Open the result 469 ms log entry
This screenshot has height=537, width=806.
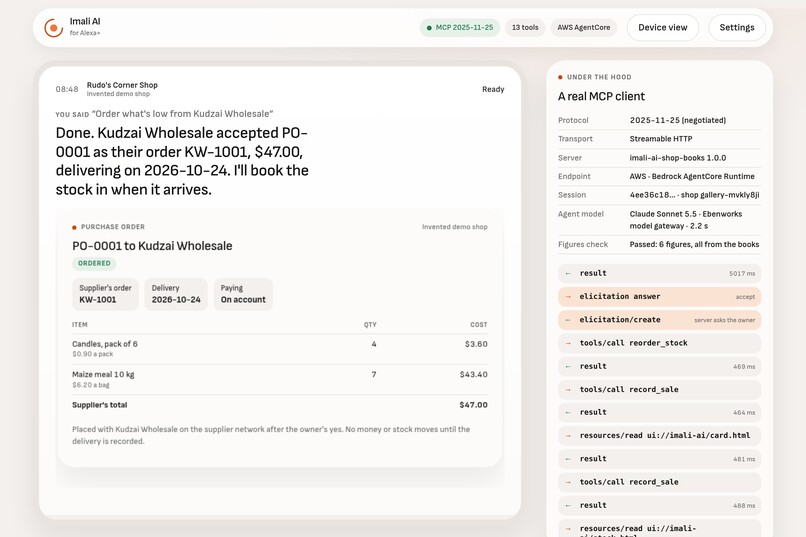[x=660, y=366]
